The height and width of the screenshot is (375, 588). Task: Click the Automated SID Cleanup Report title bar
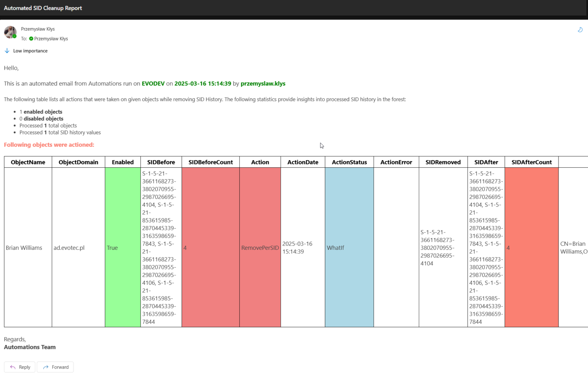42,8
